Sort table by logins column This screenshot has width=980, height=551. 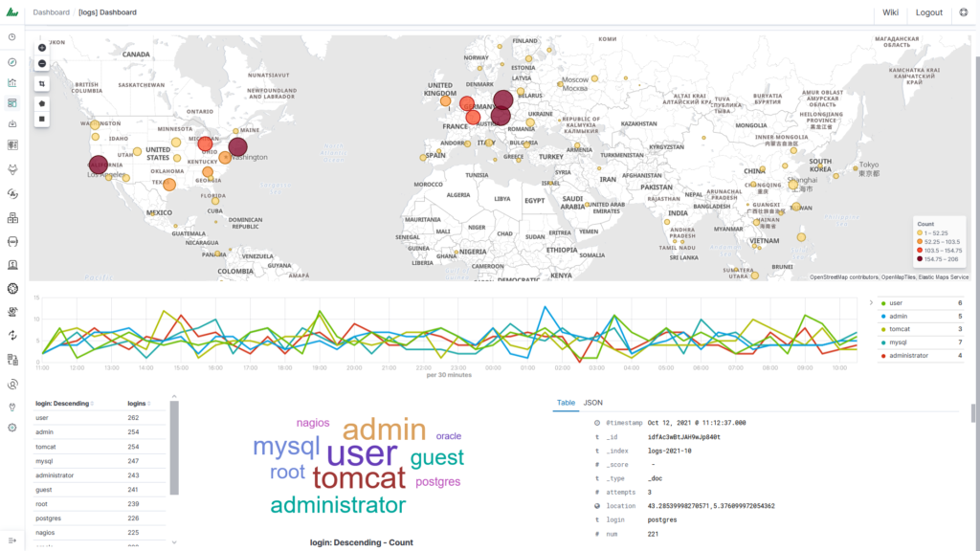tap(140, 404)
